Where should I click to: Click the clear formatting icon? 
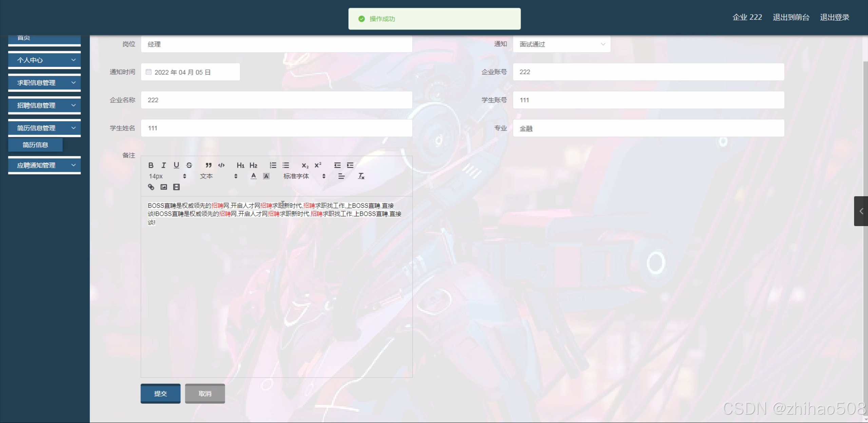coord(361,176)
